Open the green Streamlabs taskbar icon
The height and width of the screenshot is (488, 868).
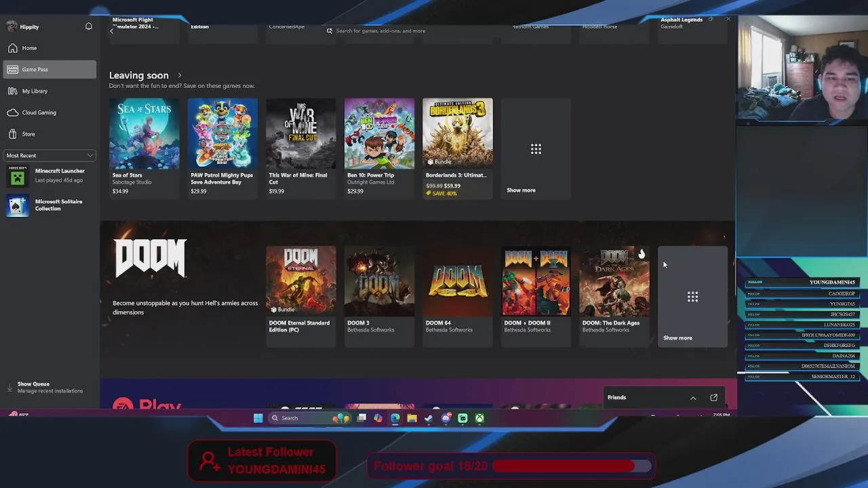462,418
